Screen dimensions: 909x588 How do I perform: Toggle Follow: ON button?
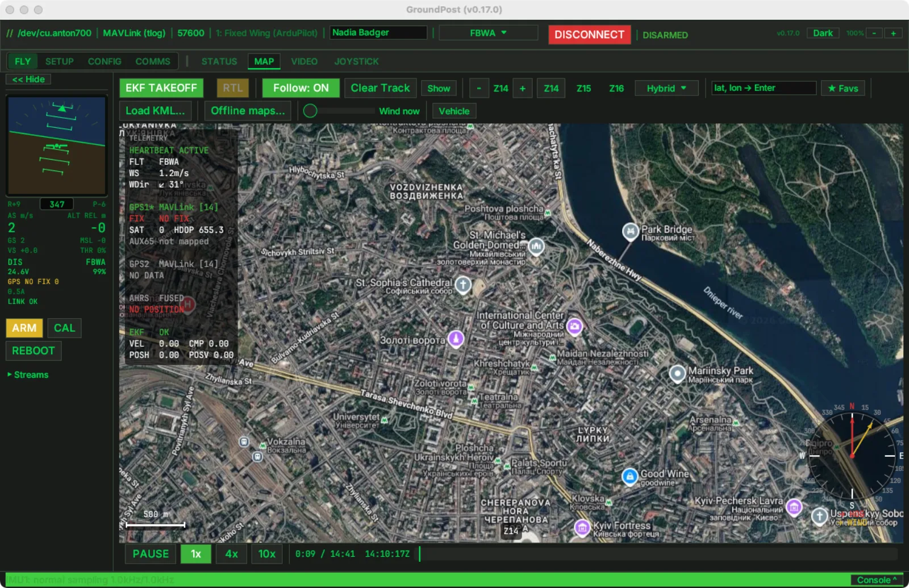tap(301, 88)
